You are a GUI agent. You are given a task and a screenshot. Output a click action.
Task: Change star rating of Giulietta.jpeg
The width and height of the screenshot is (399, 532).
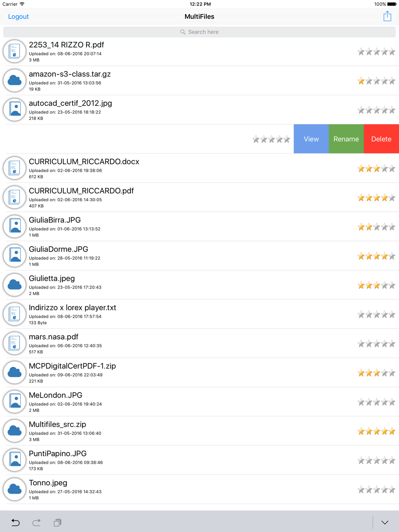(x=376, y=285)
